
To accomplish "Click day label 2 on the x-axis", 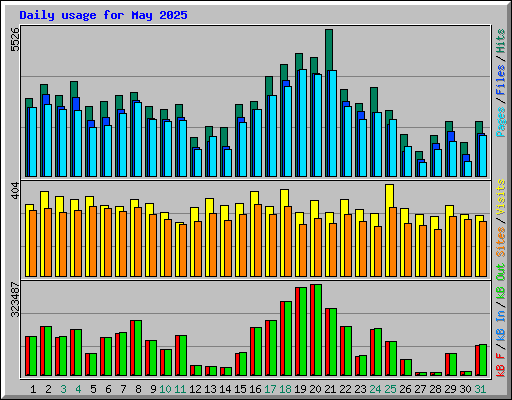I will (x=48, y=389).
